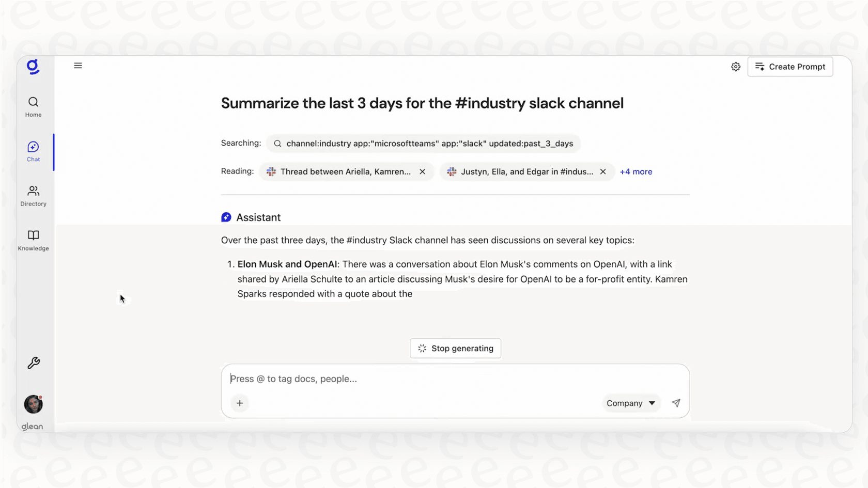Click the Create Prompt button
Screen dimensions: 868x488
pyautogui.click(x=790, y=67)
